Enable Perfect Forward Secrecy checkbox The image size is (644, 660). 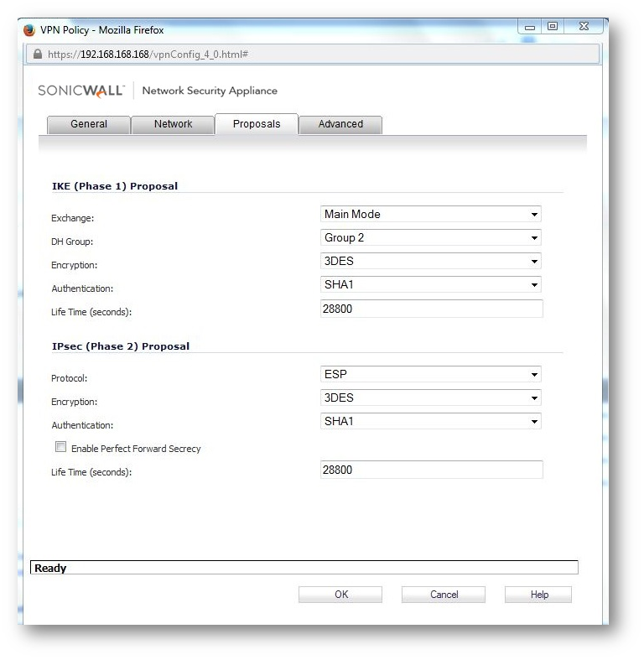point(60,448)
